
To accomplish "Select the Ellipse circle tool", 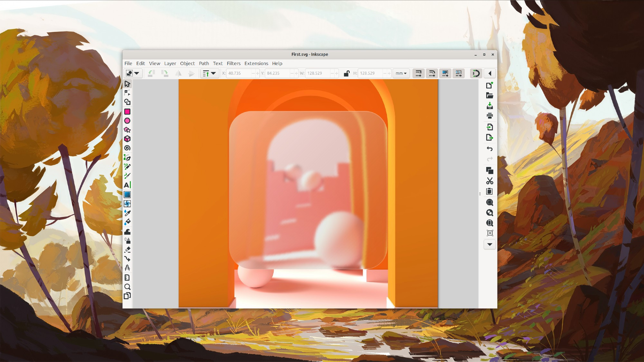I will tap(127, 121).
